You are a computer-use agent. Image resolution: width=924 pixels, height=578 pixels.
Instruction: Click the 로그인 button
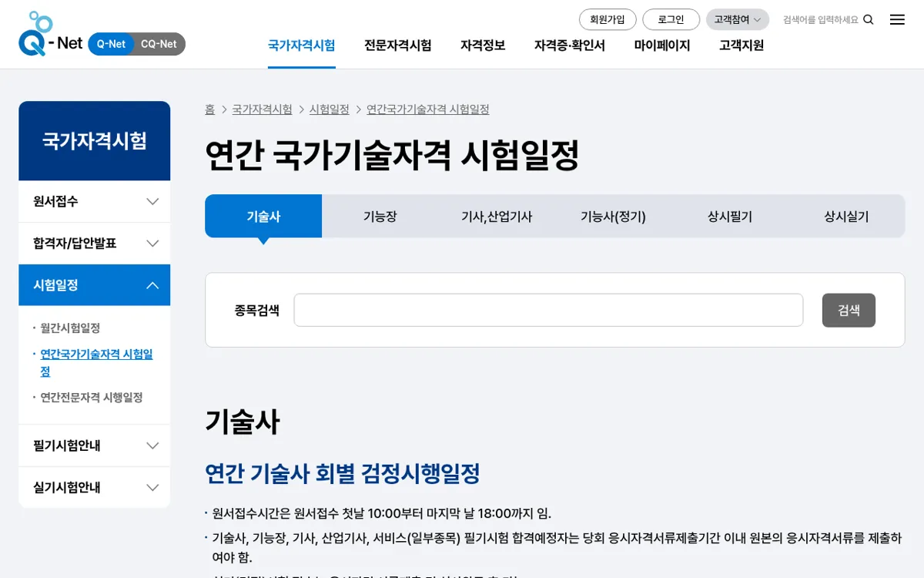(x=671, y=19)
